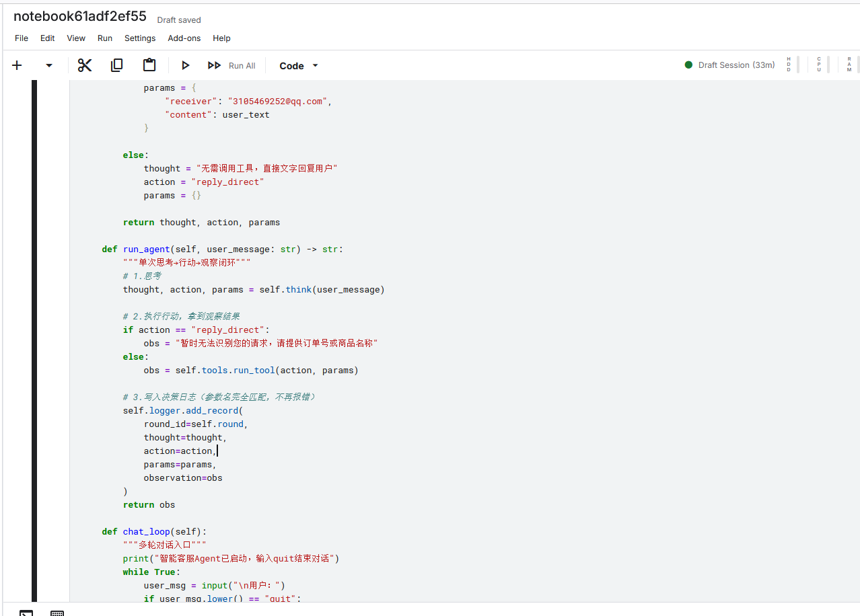
Task: Open the Edit menu
Action: [47, 38]
